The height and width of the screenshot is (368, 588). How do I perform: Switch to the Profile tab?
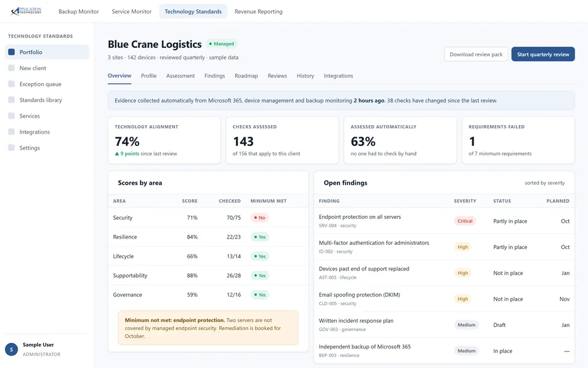[148, 76]
